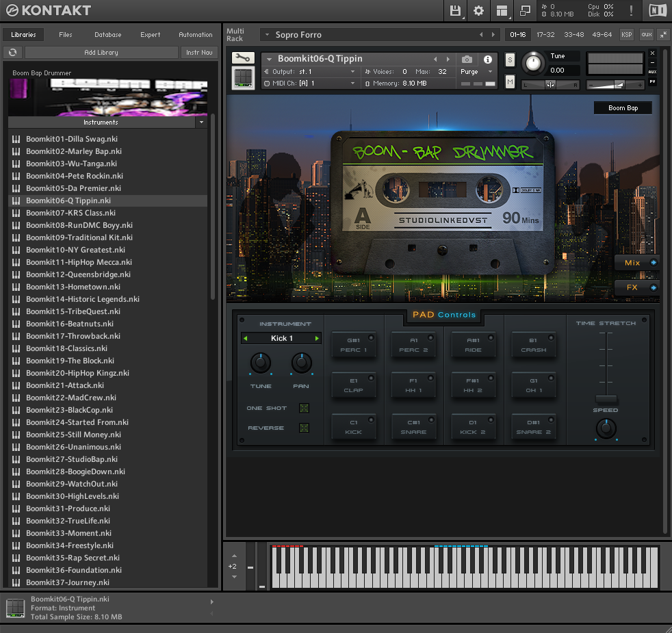Viewport: 672px width, 633px height.
Task: Select the 33-48 rack page
Action: click(x=574, y=35)
